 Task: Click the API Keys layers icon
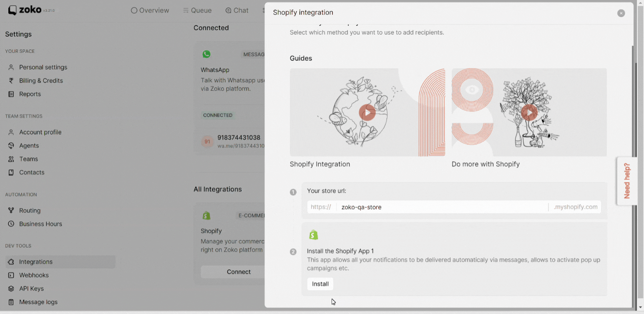click(11, 288)
